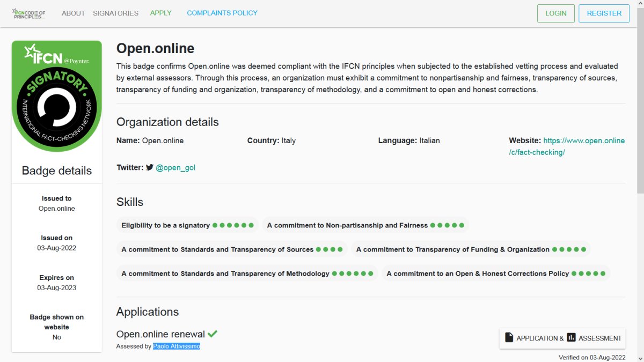Click the Applications section heading

148,312
